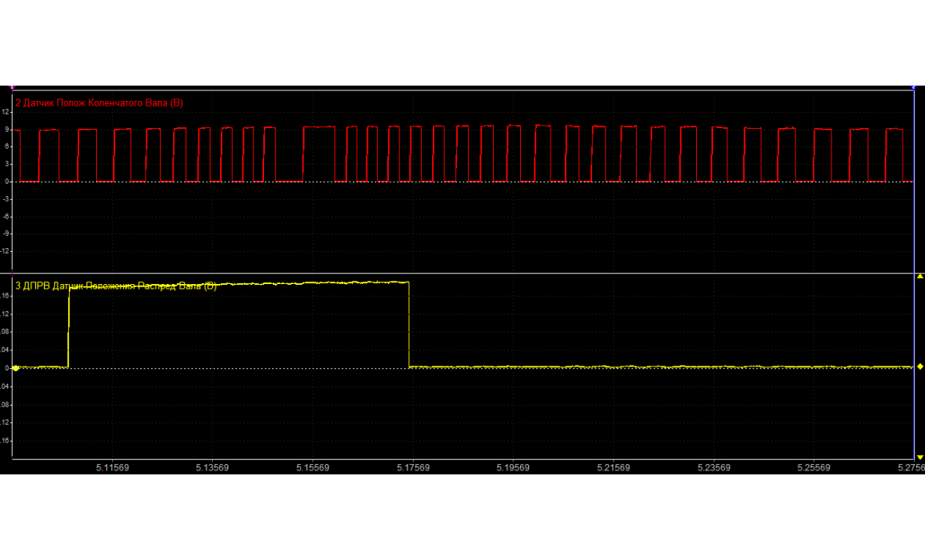Click yellow zero-level marker on left edge

coord(15,368)
